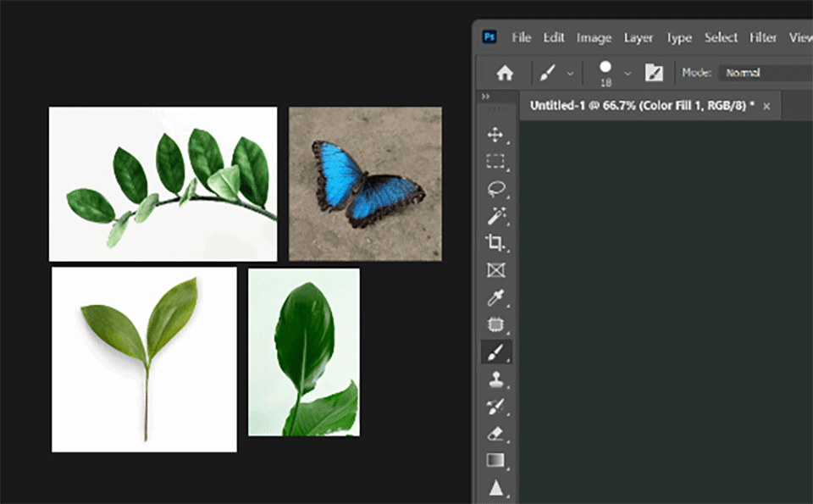The image size is (813, 504).
Task: Select the Spot Healing Brush tool
Action: [x=495, y=324]
